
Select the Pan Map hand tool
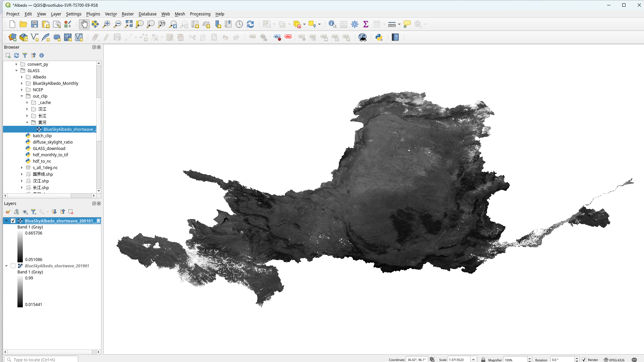pyautogui.click(x=84, y=24)
